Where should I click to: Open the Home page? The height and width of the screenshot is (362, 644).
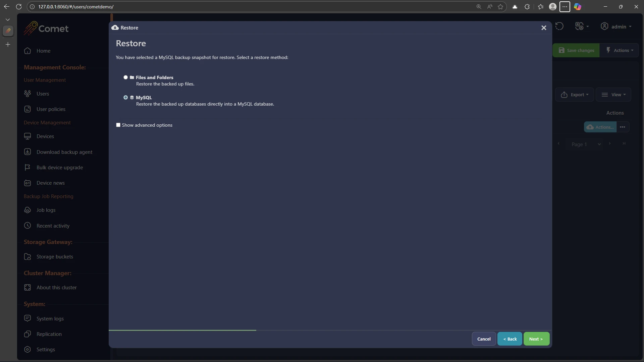click(x=43, y=51)
